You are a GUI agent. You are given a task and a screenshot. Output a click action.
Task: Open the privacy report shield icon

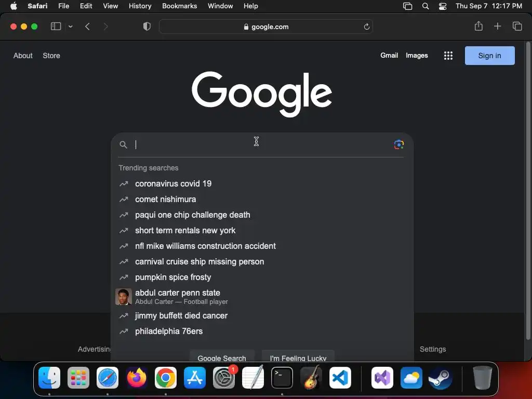pyautogui.click(x=147, y=26)
